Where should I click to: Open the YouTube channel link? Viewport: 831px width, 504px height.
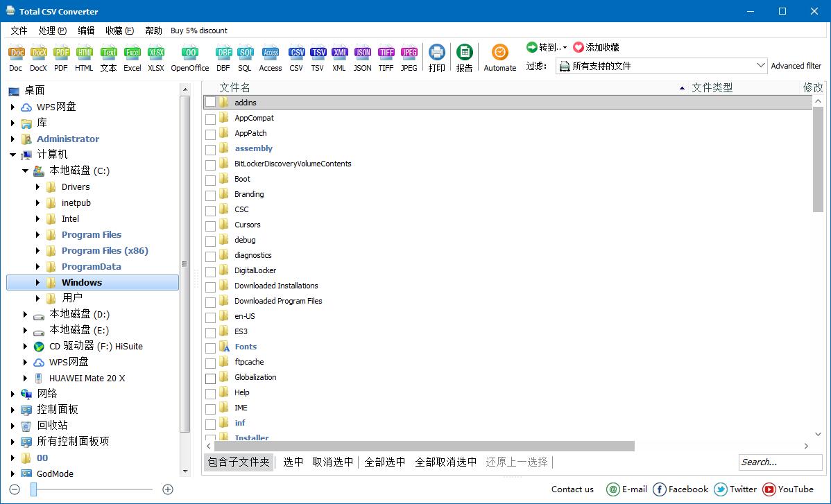tap(788, 489)
